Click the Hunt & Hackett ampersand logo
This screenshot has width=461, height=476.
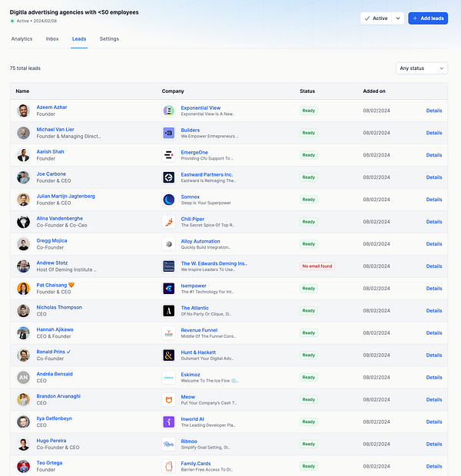click(x=169, y=355)
